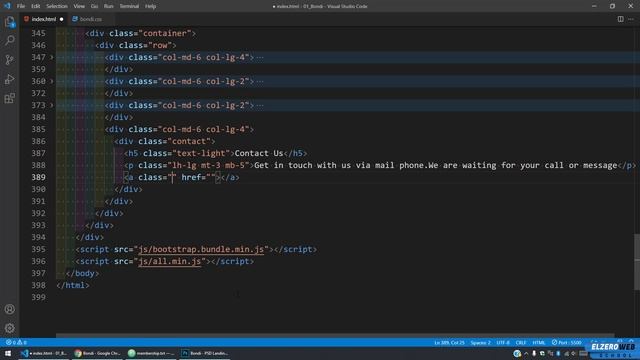640x360 pixels.
Task: Follow js/bootstrap.bundle.min.js link
Action: tap(201, 249)
